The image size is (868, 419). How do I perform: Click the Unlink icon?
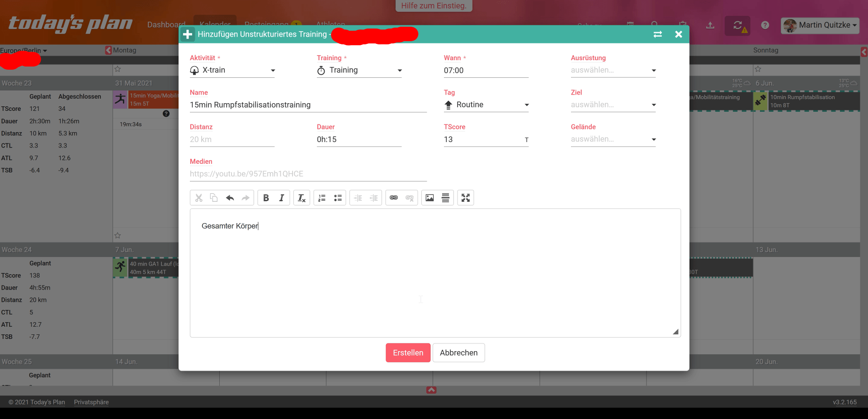(410, 198)
